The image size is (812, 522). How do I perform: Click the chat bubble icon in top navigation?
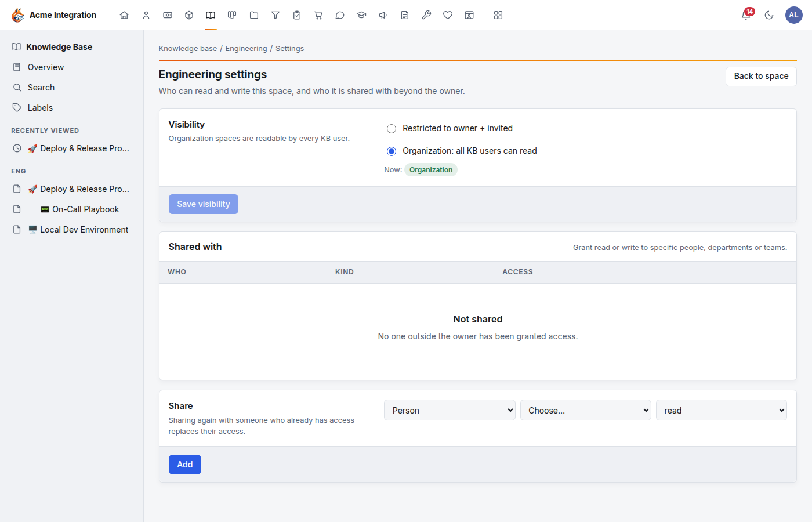[x=340, y=15]
